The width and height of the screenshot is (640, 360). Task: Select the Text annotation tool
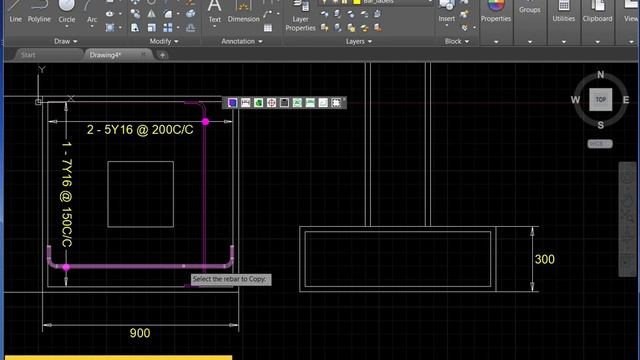tap(215, 11)
